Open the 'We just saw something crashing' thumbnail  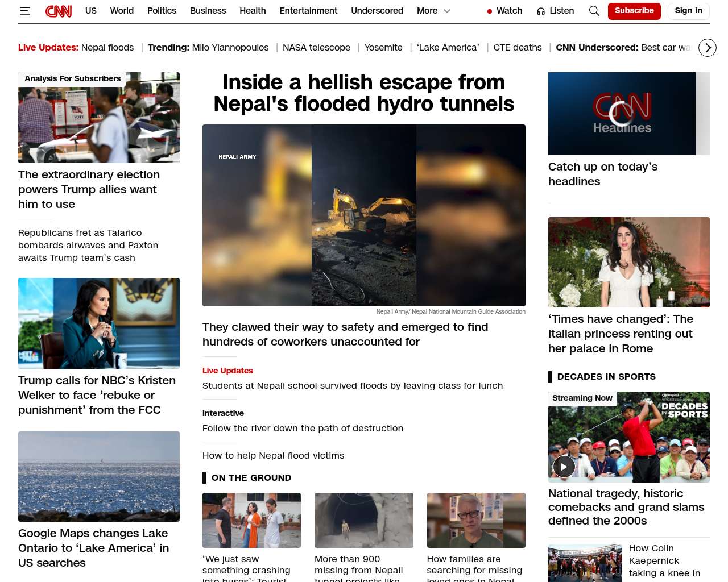point(251,520)
